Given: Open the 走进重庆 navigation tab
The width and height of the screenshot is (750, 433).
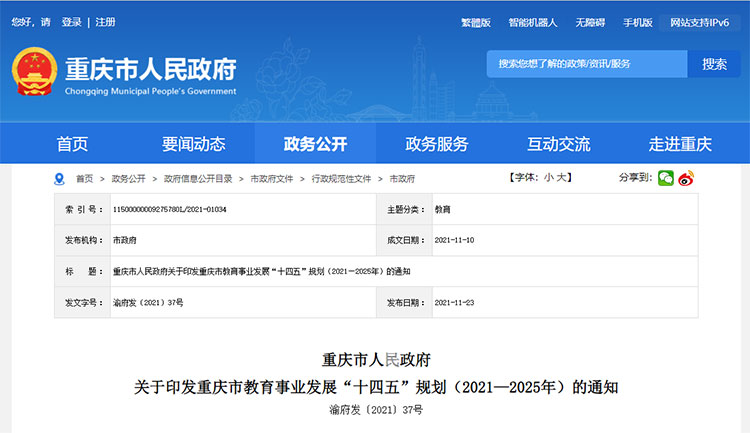Looking at the screenshot, I should coord(680,144).
